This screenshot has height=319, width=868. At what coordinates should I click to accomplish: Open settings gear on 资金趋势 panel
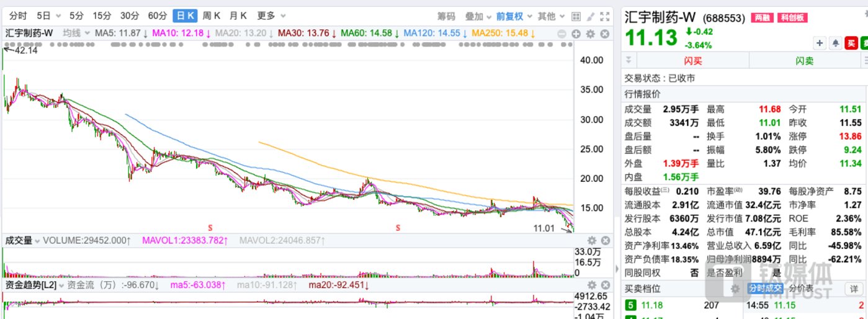(x=591, y=285)
